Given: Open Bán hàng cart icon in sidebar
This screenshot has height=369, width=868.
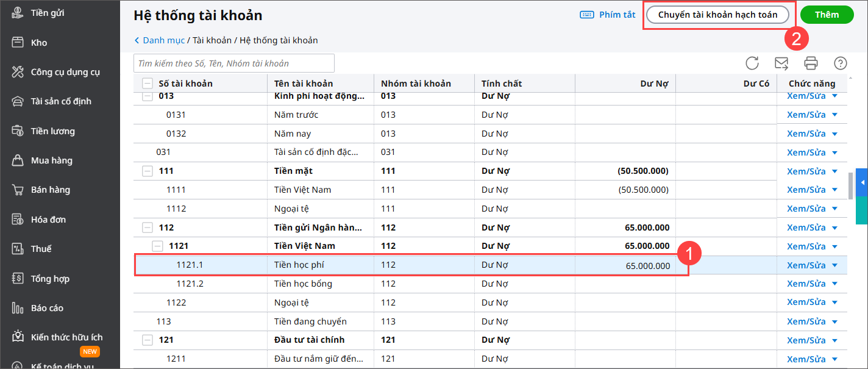Looking at the screenshot, I should click(x=18, y=190).
